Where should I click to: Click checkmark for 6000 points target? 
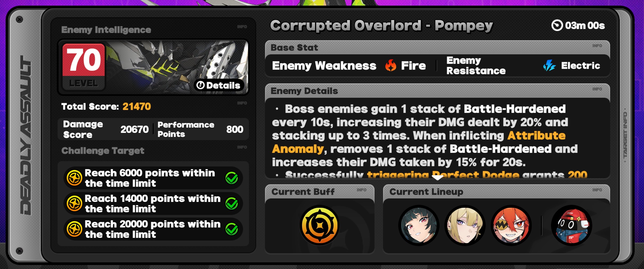click(x=232, y=178)
